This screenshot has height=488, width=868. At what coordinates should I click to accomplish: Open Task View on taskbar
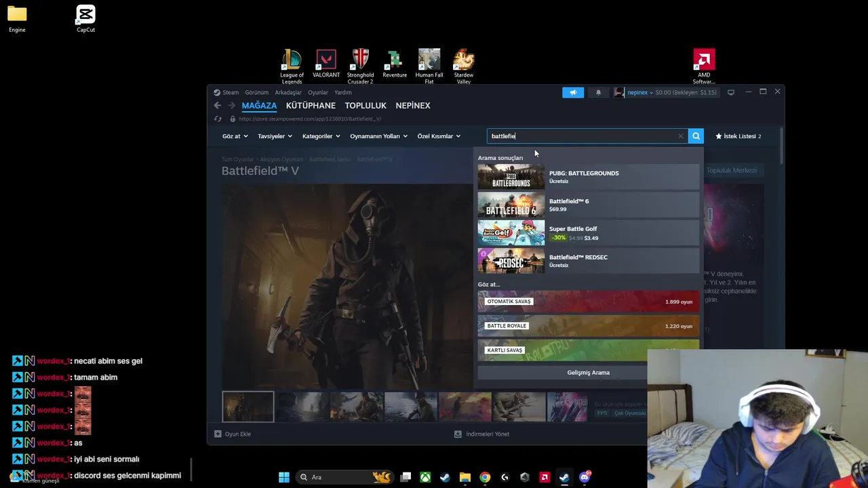(406, 477)
